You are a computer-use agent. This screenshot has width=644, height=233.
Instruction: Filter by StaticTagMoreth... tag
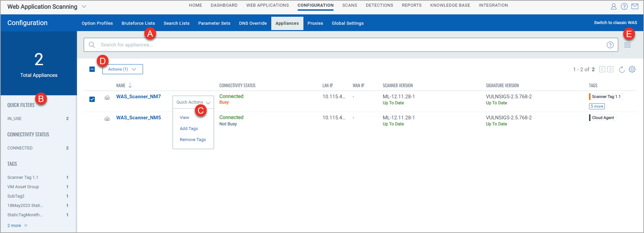[39, 215]
